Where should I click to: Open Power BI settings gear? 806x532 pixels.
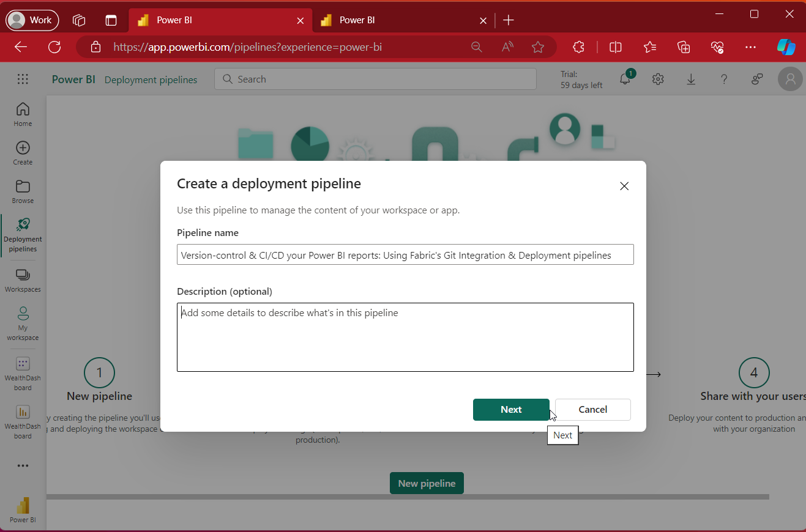point(658,79)
